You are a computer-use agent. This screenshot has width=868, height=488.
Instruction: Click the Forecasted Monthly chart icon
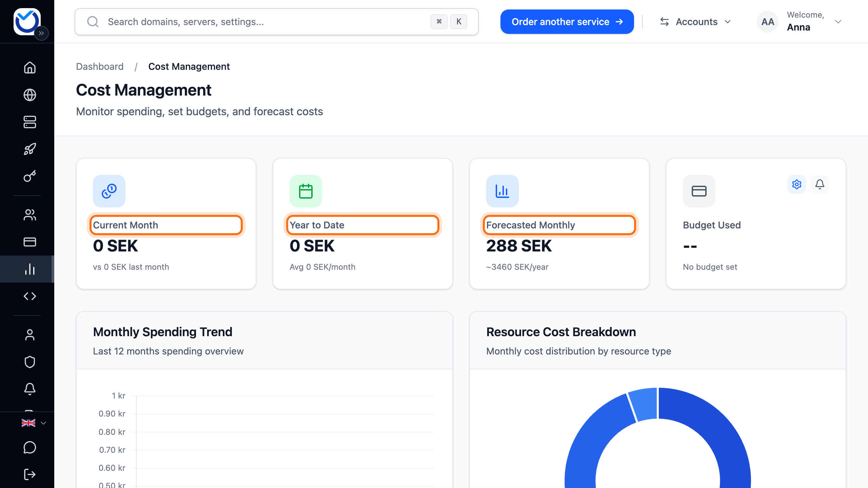502,191
